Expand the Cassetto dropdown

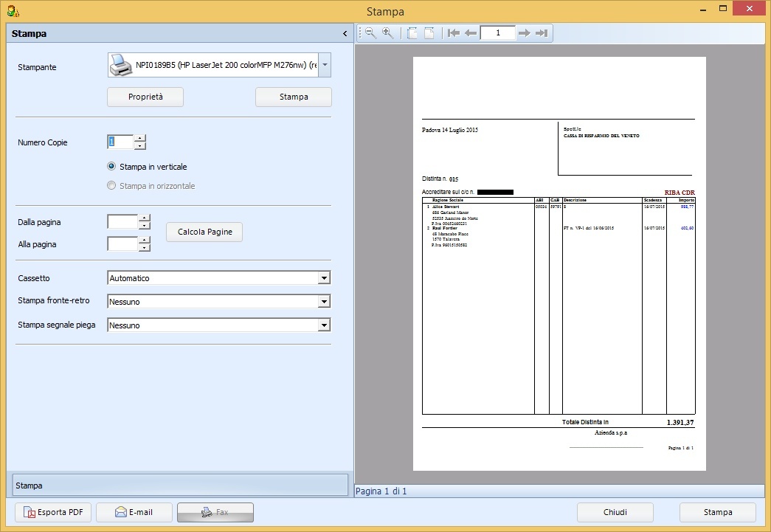(323, 278)
